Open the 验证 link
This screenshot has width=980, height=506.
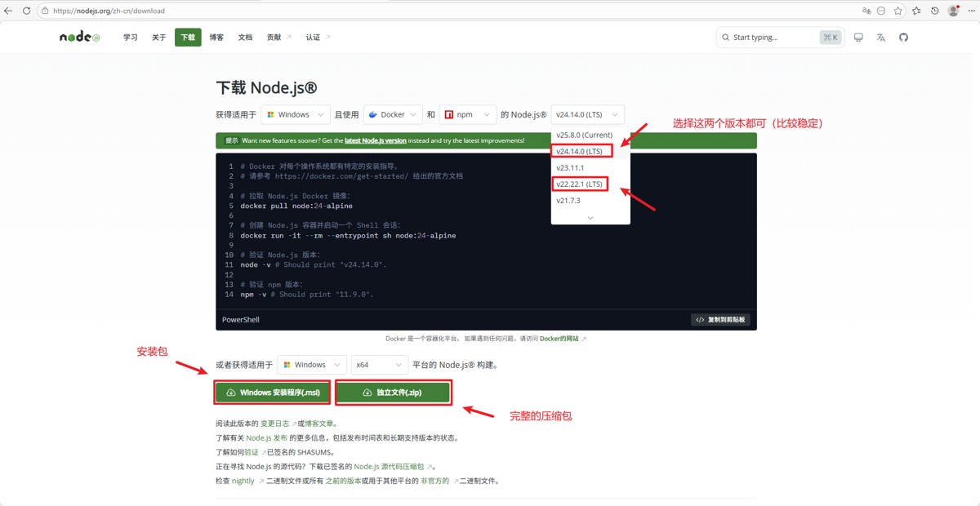[x=255, y=452]
